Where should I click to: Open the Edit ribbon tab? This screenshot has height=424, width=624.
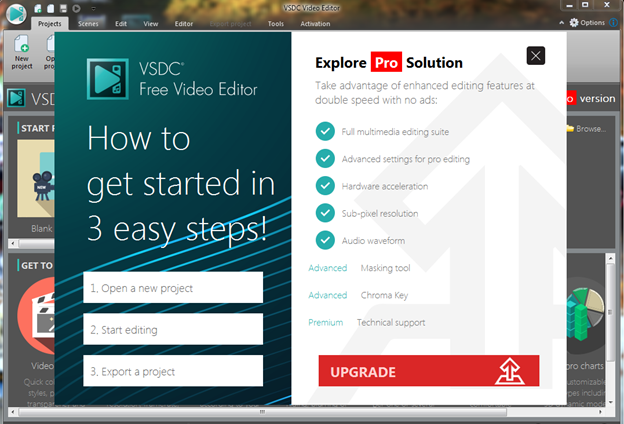point(121,24)
